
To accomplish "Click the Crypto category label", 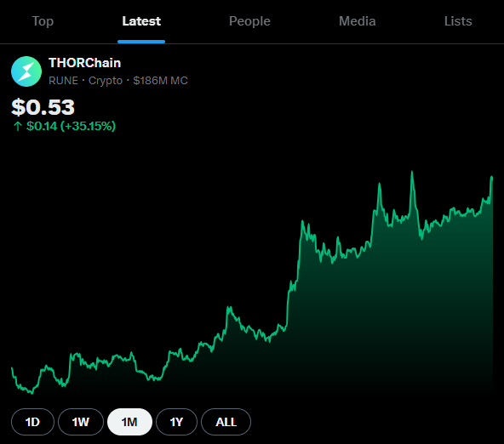I will tap(106, 81).
